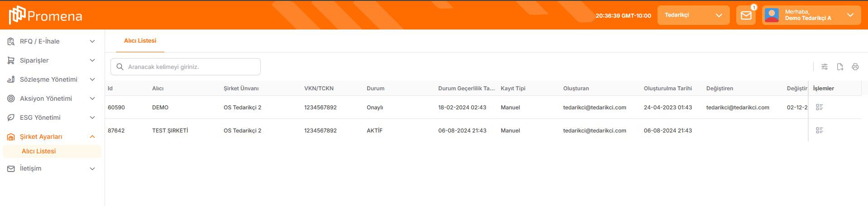Open actions icon for TEST ŞİRKETİ row
This screenshot has height=206, width=868.
[819, 130]
